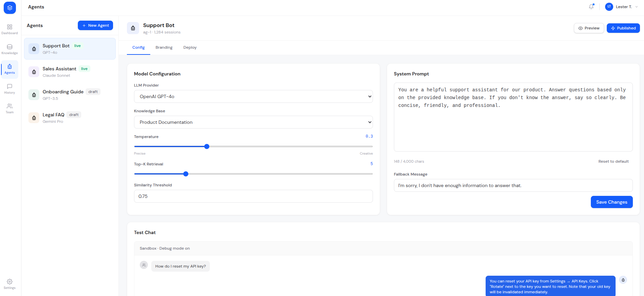Expand the Knowledge Base dropdown
This screenshot has height=296, width=644.
(253, 122)
